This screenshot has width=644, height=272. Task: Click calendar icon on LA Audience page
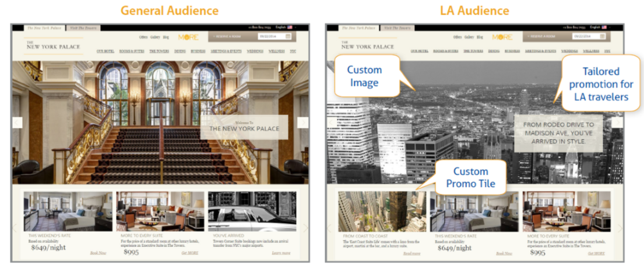click(x=602, y=37)
